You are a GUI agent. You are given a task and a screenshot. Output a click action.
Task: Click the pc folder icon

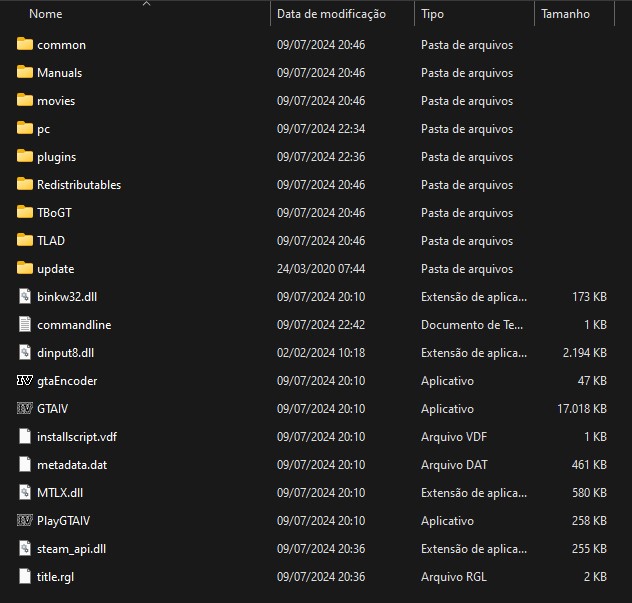(x=25, y=128)
